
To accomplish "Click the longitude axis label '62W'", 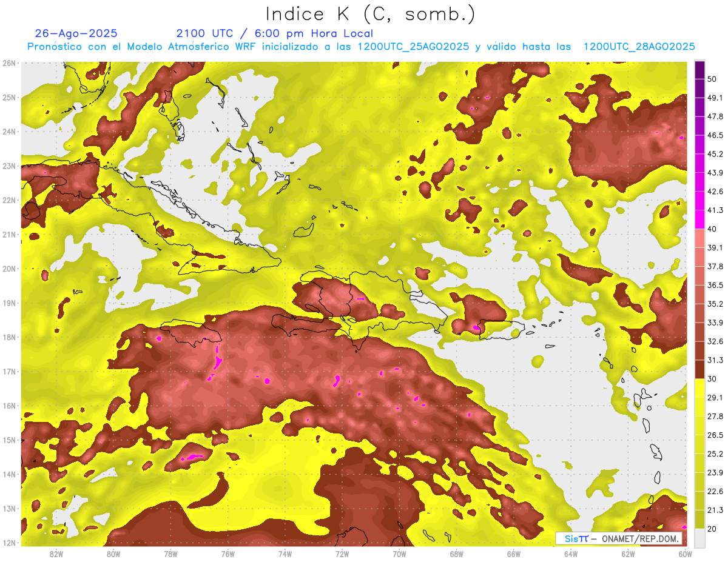I will [629, 554].
